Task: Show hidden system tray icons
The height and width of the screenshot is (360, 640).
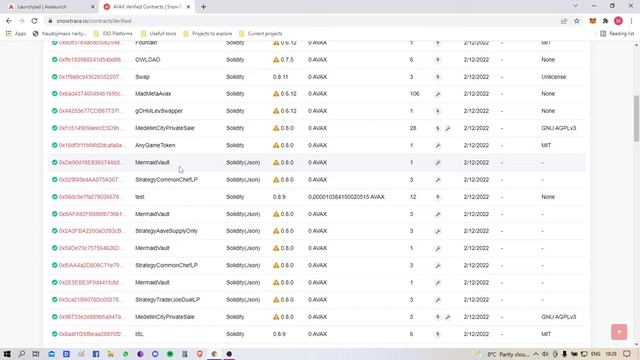Action: click(536, 354)
